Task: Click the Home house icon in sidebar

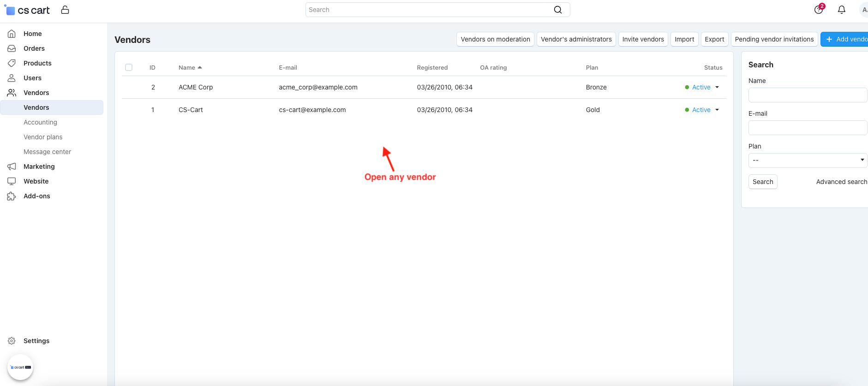Action: (x=12, y=34)
